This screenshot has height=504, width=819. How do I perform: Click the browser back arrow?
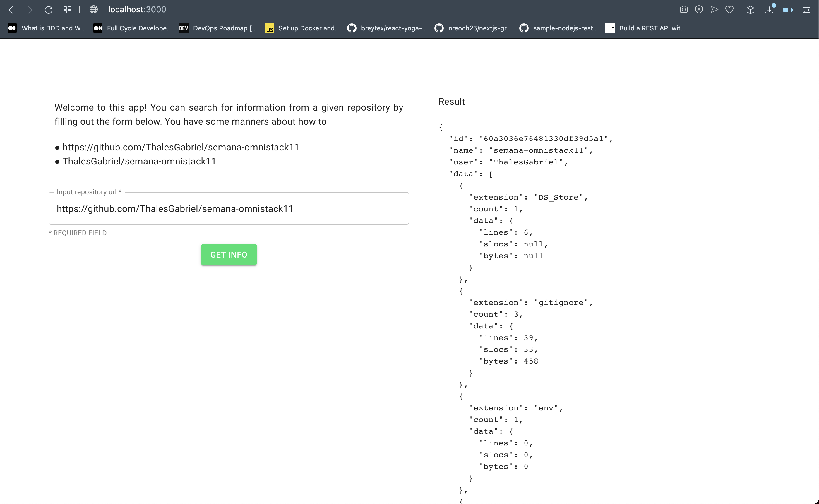[x=11, y=10]
